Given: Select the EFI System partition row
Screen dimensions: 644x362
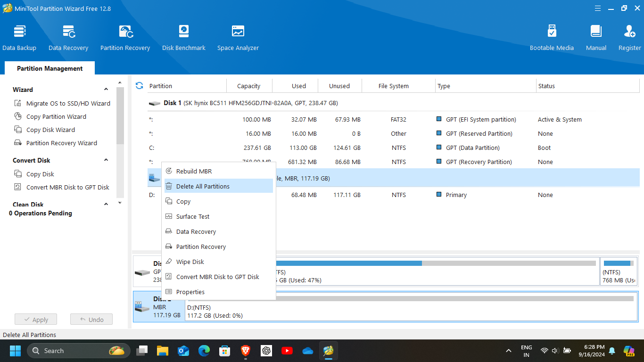Looking at the screenshot, I should (393, 119).
